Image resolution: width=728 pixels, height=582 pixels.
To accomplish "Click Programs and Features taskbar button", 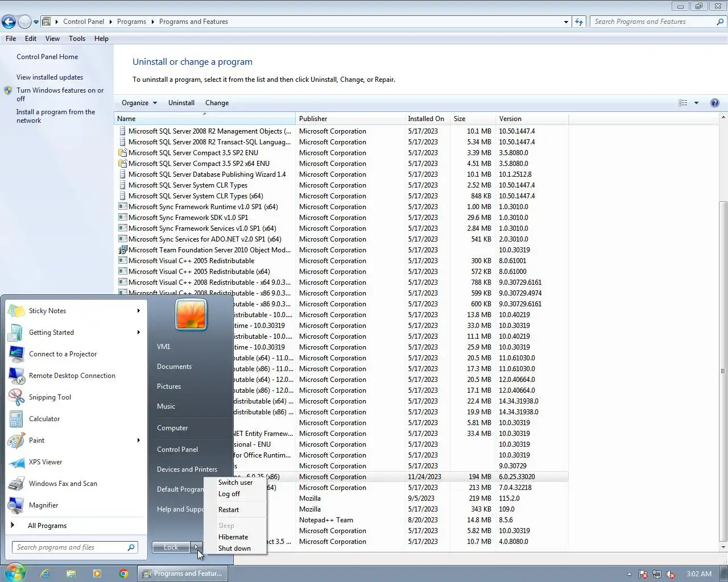I will 182,574.
